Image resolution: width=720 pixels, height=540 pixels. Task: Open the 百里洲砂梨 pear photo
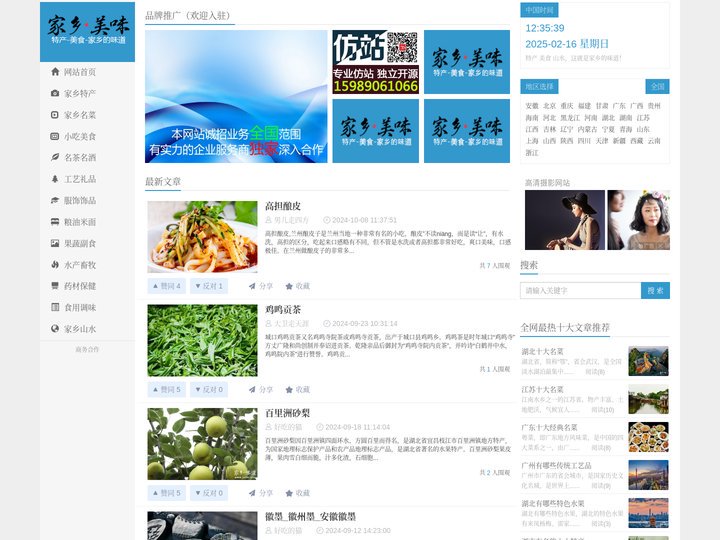(202, 444)
